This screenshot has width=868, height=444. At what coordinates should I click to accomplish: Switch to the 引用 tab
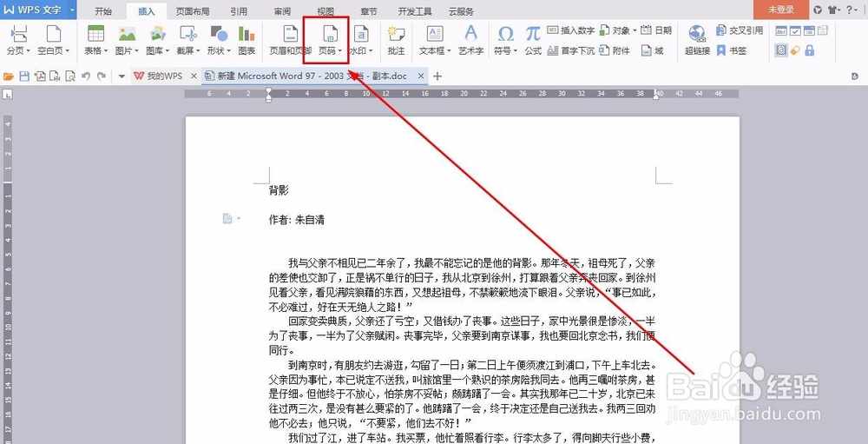pyautogui.click(x=240, y=11)
